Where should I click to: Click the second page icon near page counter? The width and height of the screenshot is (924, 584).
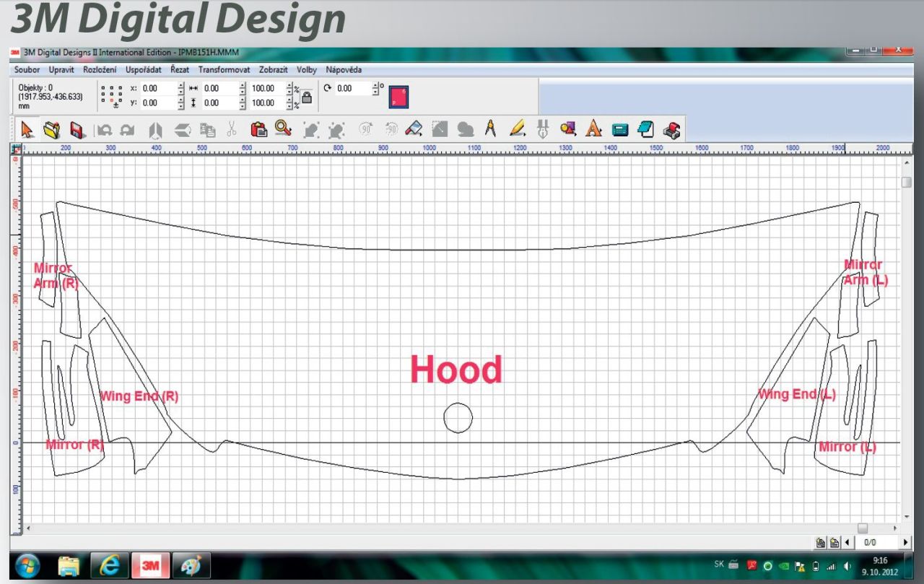click(834, 542)
